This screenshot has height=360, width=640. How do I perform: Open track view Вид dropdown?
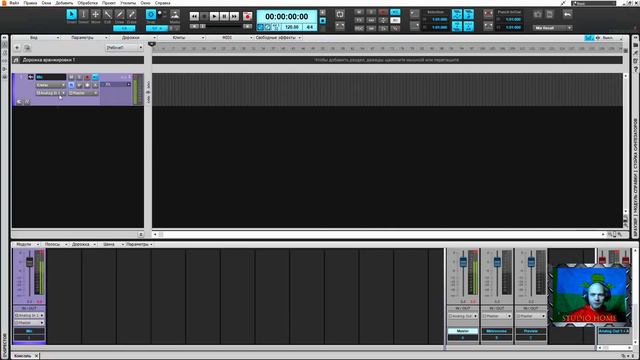[x=36, y=38]
